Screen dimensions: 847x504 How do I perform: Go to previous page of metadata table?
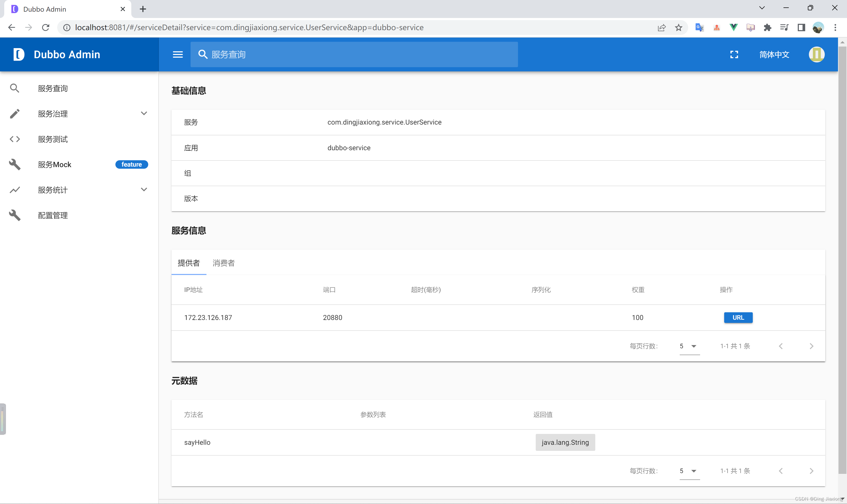(x=781, y=471)
